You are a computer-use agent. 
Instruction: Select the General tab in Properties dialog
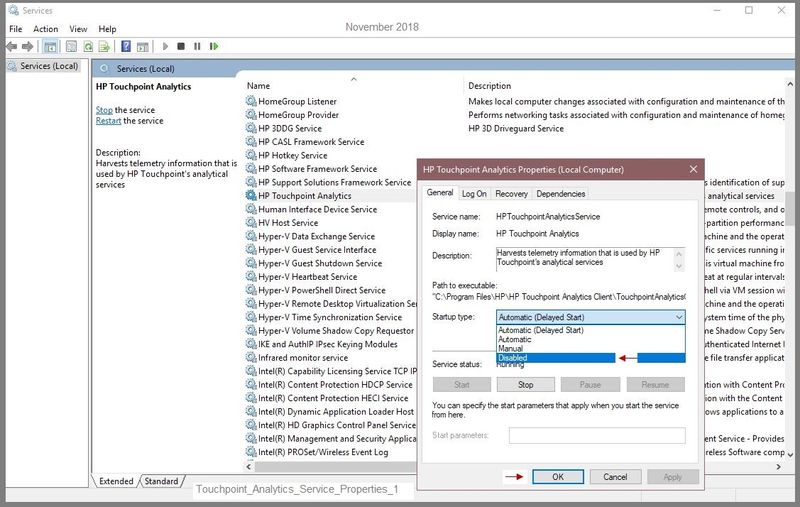[440, 193]
